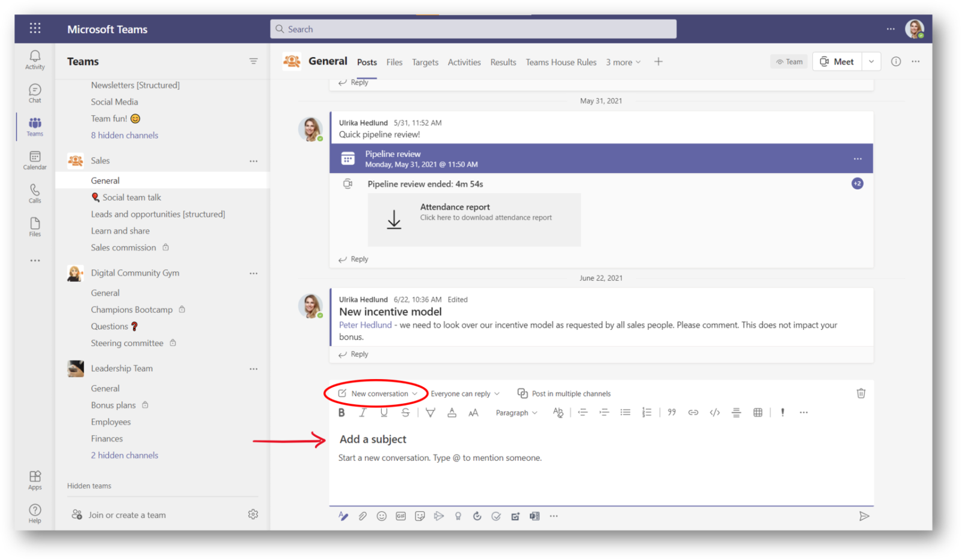This screenshot has height=560, width=962.
Task: Insert a link in the message
Action: (x=693, y=412)
